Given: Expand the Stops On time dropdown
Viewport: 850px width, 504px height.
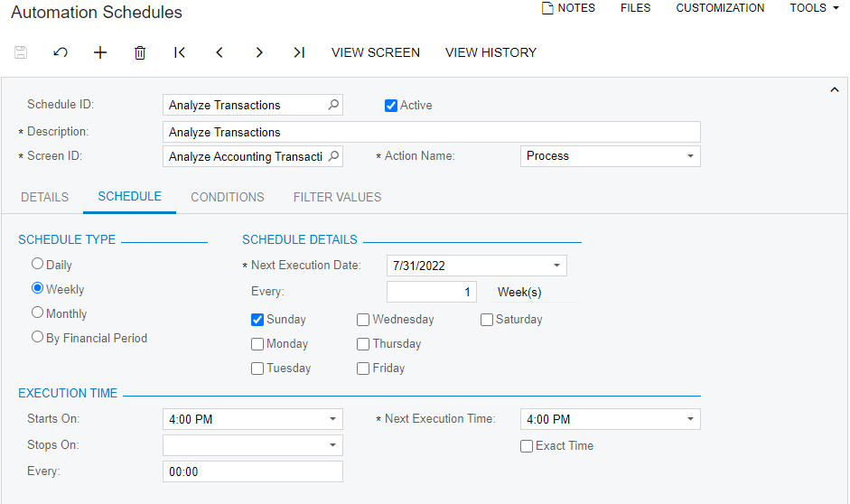Looking at the screenshot, I should coord(332,445).
